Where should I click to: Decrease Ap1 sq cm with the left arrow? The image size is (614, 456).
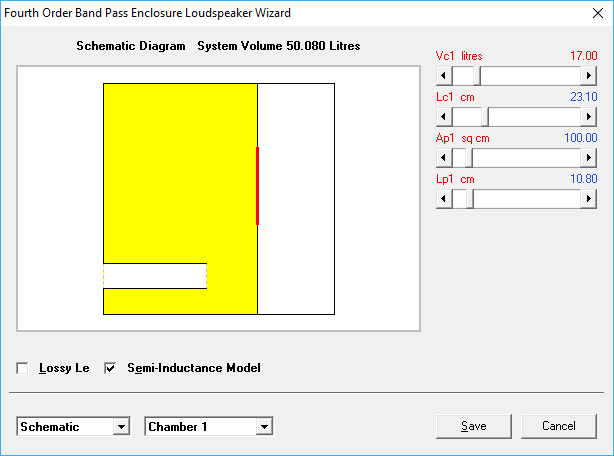point(444,158)
